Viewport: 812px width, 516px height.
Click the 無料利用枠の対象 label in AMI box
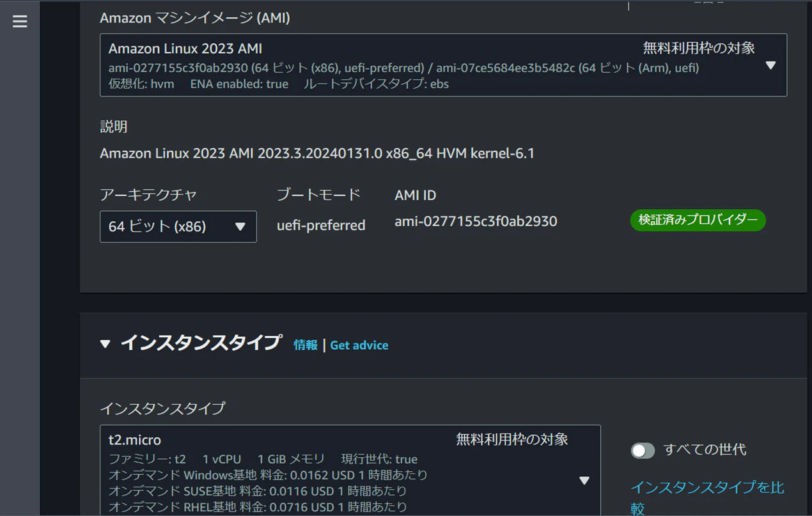pos(699,48)
